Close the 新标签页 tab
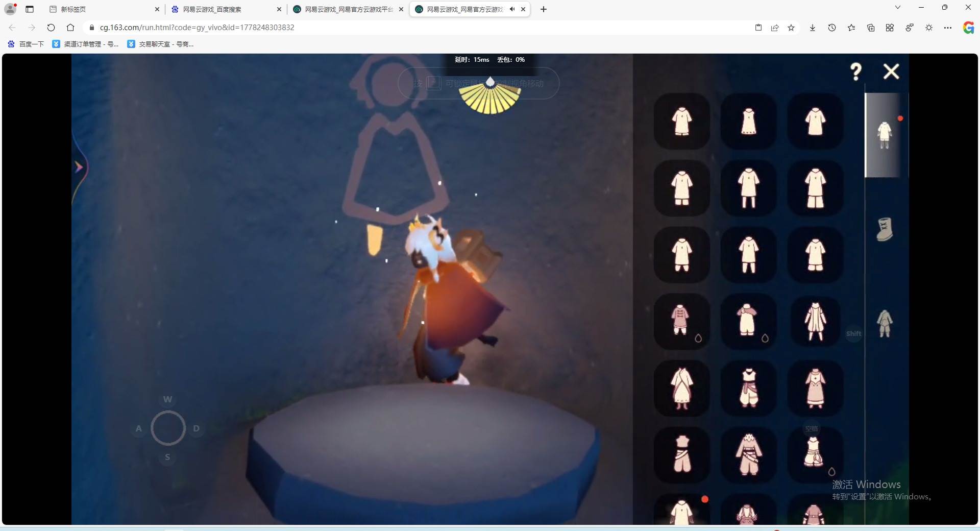 pyautogui.click(x=157, y=9)
